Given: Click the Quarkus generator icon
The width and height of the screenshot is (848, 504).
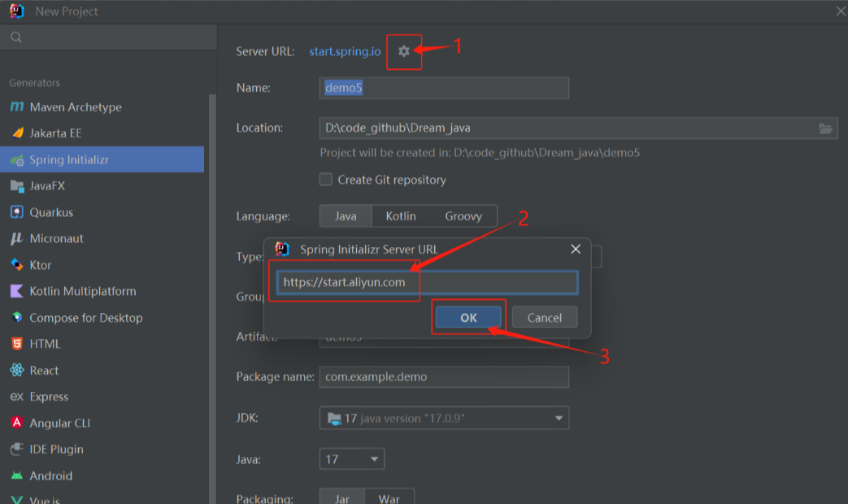Looking at the screenshot, I should click(x=17, y=212).
